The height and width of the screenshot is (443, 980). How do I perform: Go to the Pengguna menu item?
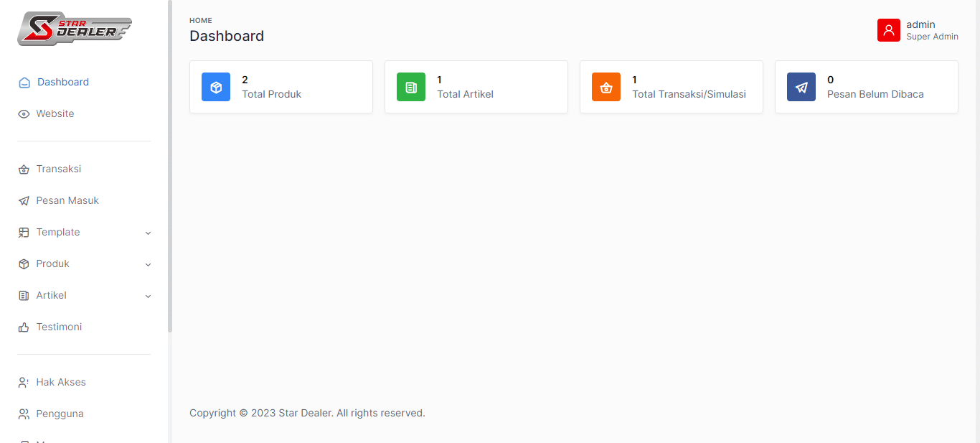60,414
